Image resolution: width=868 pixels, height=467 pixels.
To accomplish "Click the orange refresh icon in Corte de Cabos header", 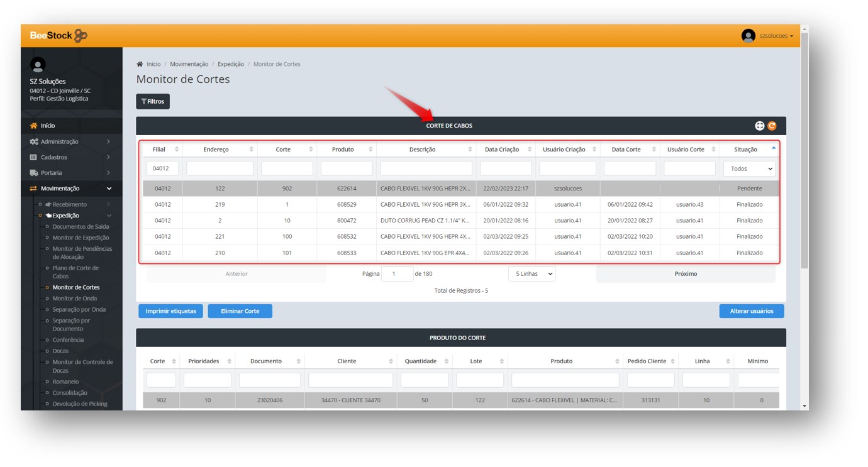I will [x=772, y=126].
